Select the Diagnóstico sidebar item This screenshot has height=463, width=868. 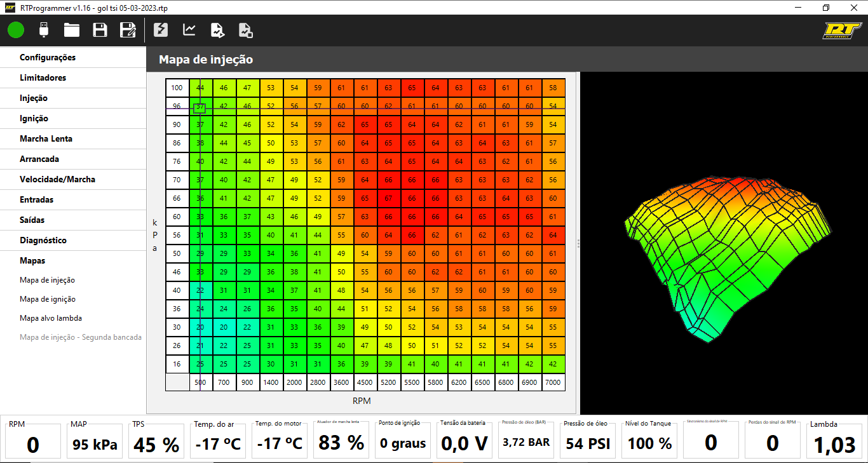43,240
